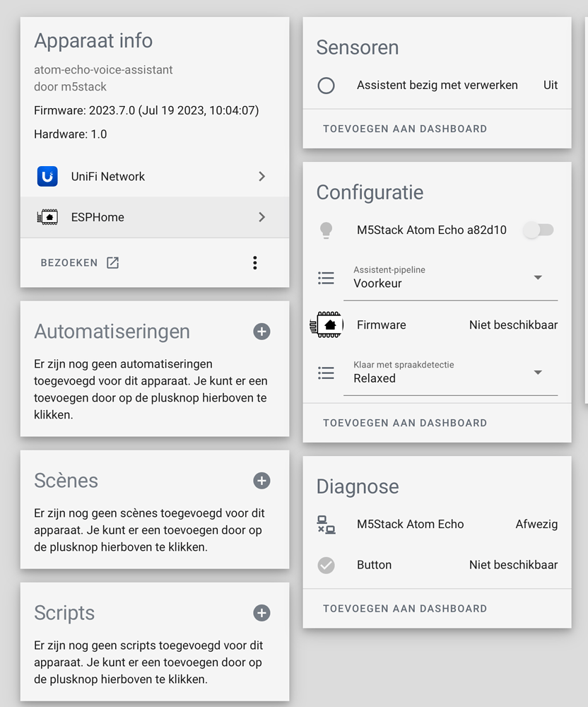Viewport: 588px width, 707px height.
Task: Open the Relaxed spraakdetectie dropdown
Action: (x=539, y=373)
